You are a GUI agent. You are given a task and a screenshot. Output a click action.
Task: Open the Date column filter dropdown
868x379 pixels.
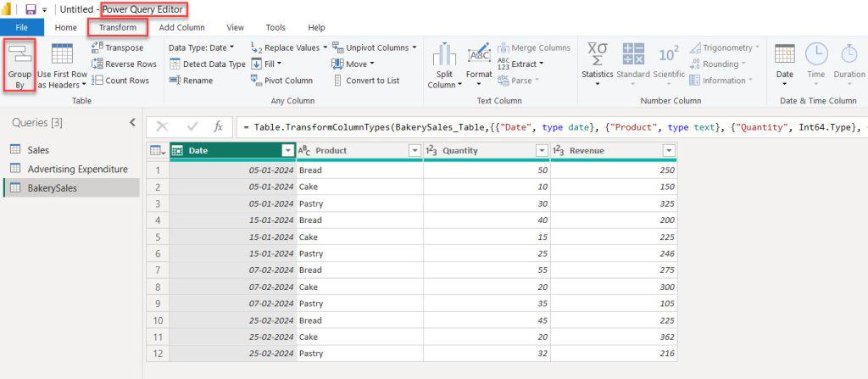click(287, 151)
